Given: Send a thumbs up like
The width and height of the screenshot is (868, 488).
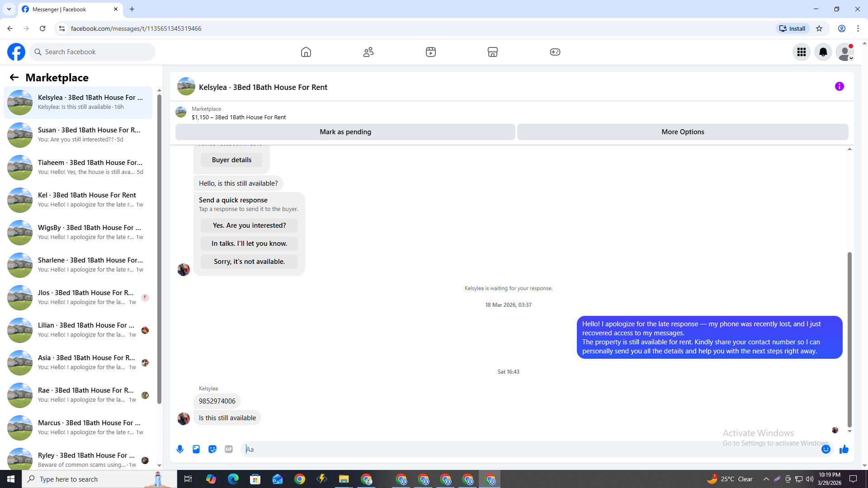Looking at the screenshot, I should click(844, 449).
